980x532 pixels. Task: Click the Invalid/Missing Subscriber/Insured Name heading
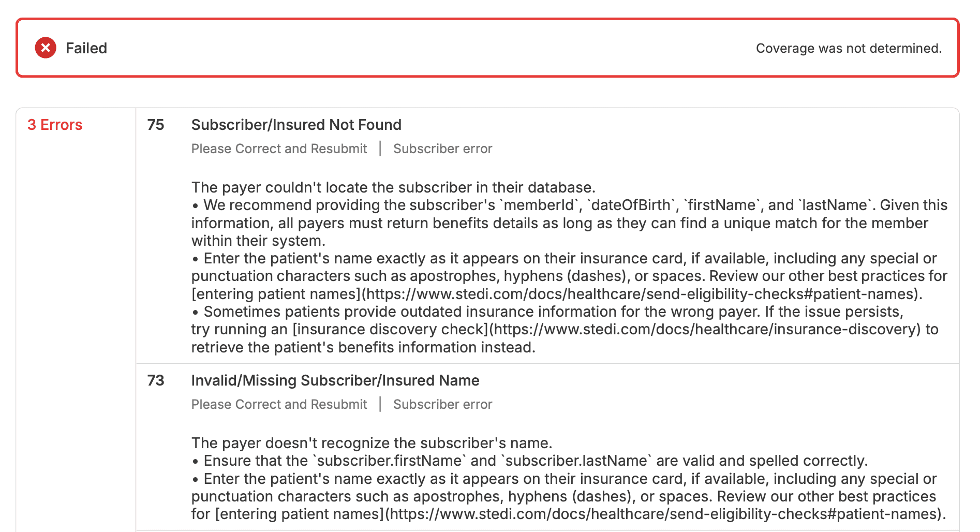pos(335,380)
